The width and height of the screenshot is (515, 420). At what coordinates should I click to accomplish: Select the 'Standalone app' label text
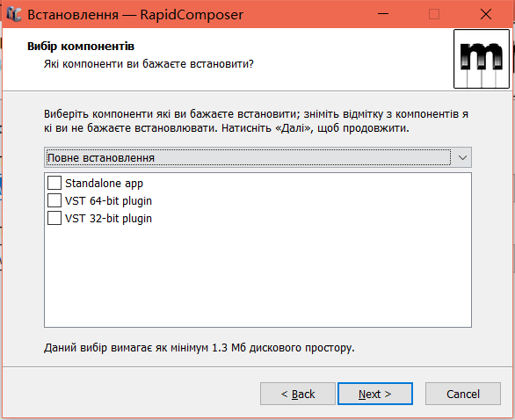pos(104,184)
